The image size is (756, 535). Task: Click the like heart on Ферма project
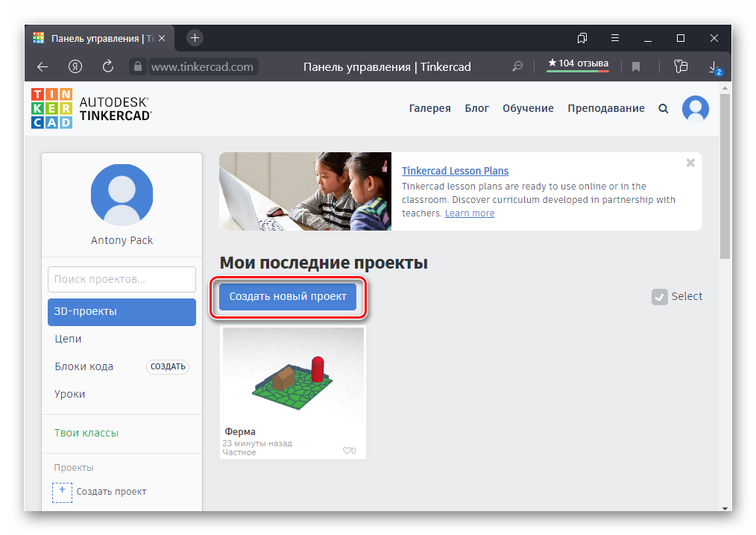tap(347, 451)
